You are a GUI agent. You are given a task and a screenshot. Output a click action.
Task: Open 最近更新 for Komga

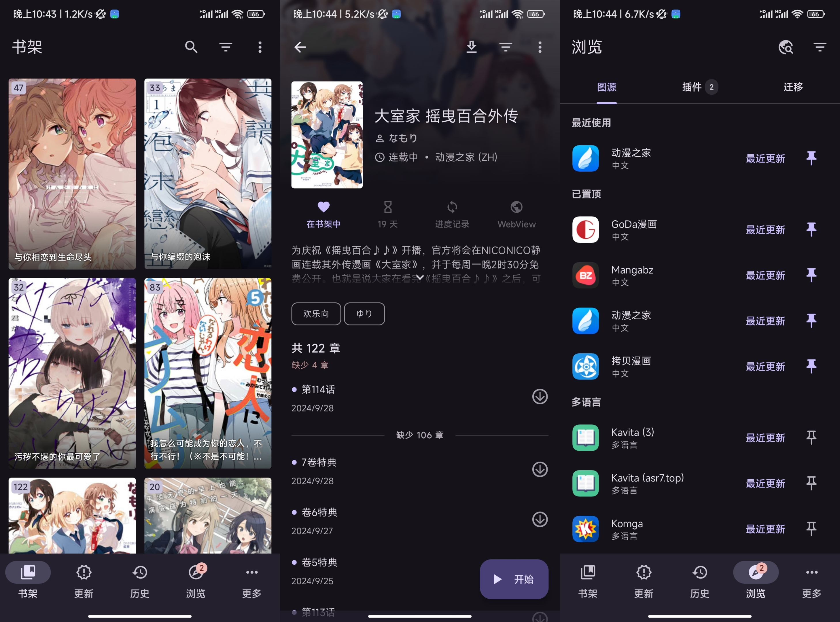coord(765,529)
